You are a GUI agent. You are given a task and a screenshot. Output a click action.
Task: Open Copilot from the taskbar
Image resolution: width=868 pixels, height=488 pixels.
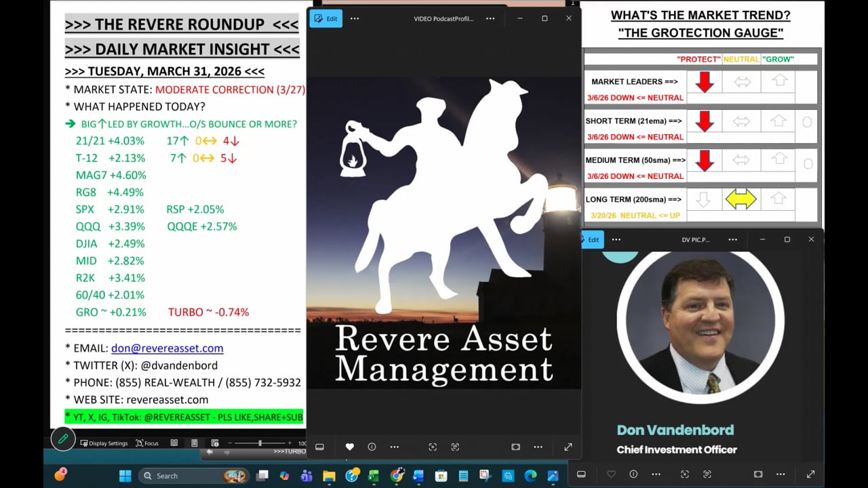pyautogui.click(x=284, y=476)
